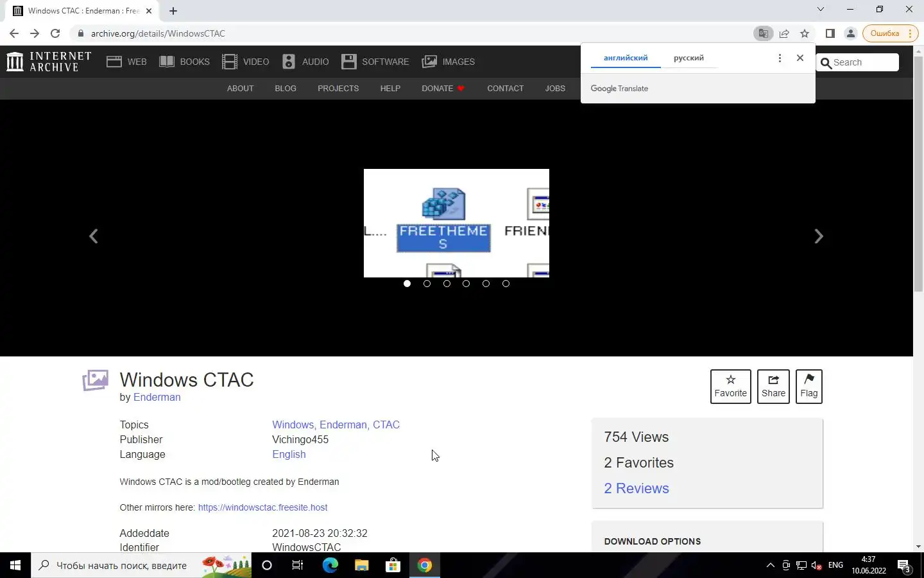Select the fourth carousel dot
Screen dimensions: 924x578
click(x=466, y=283)
